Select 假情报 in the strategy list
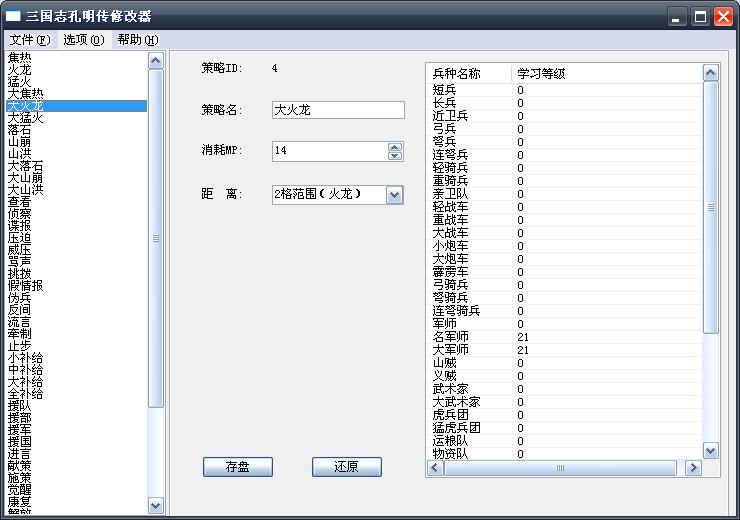 pyautogui.click(x=25, y=286)
